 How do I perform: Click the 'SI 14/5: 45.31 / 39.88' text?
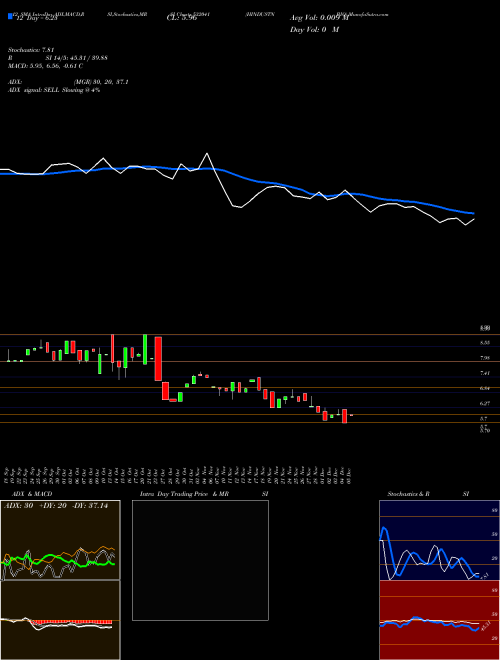click(x=77, y=58)
